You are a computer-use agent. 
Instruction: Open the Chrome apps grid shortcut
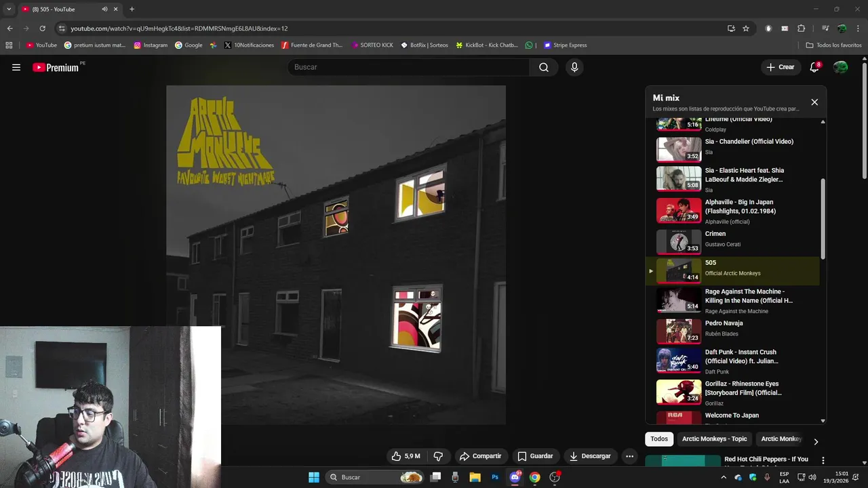(9, 45)
